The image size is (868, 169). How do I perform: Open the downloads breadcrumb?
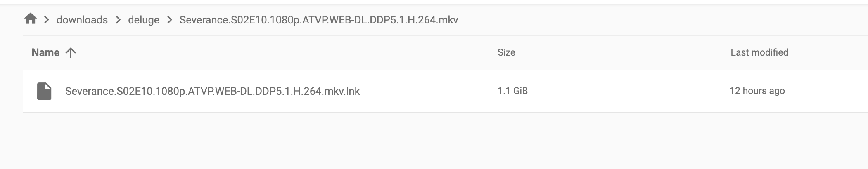click(82, 20)
